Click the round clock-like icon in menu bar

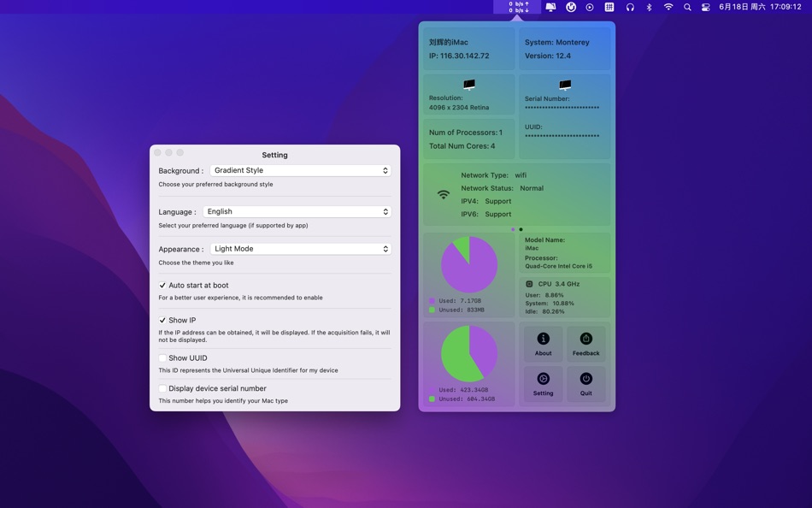(x=571, y=7)
